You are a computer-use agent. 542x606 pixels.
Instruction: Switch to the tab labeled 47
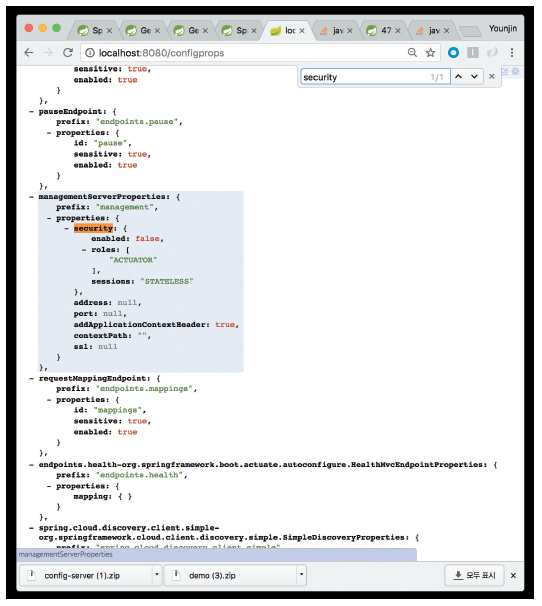(x=383, y=30)
